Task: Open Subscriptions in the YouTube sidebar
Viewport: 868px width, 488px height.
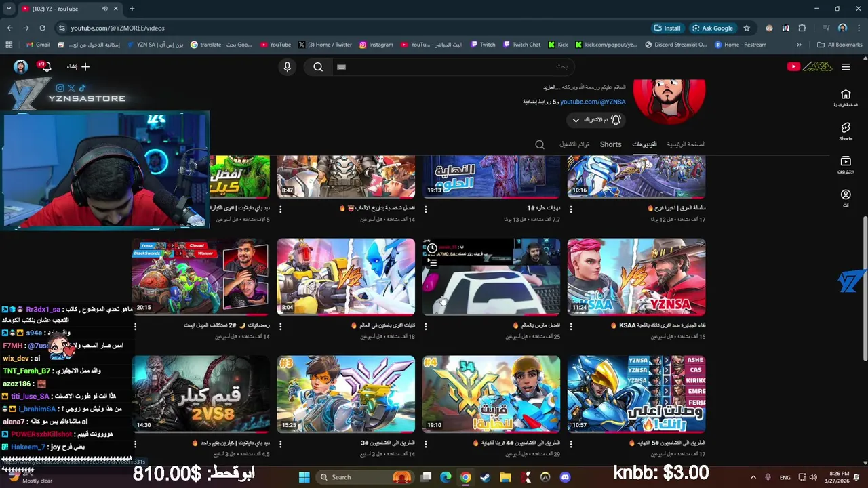Action: pos(846,165)
